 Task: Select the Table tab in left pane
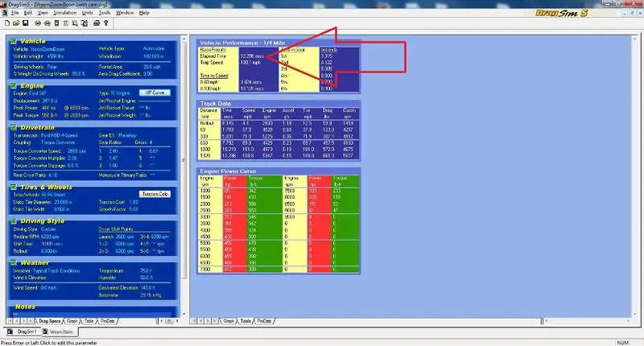(x=89, y=321)
